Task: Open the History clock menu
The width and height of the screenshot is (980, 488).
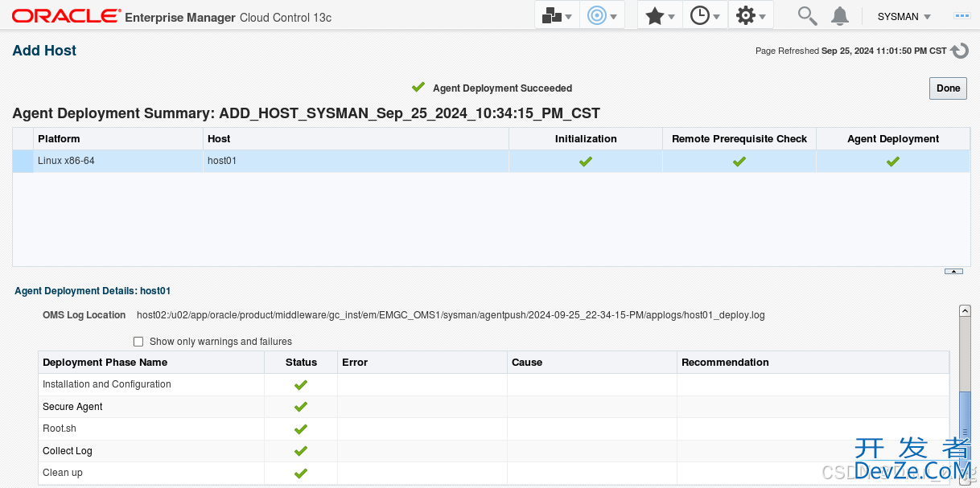Action: 705,15
